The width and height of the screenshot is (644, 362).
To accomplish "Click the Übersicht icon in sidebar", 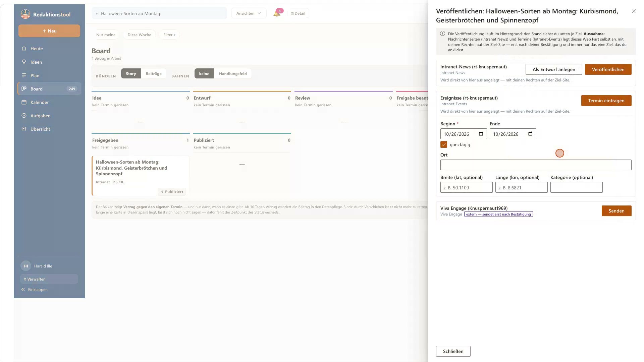I will (x=24, y=129).
